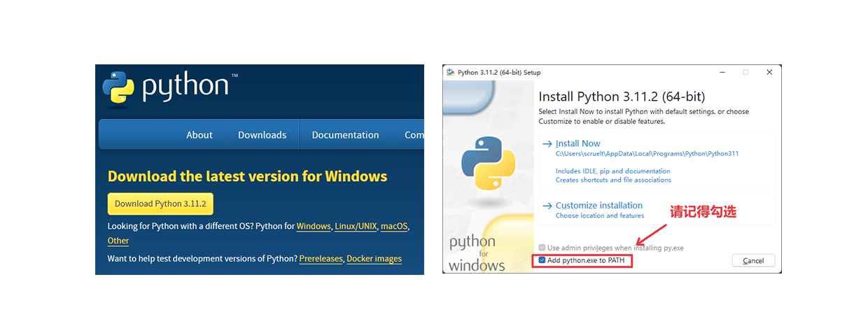The width and height of the screenshot is (868, 326).
Task: Click the install path text under Install Now
Action: click(647, 153)
